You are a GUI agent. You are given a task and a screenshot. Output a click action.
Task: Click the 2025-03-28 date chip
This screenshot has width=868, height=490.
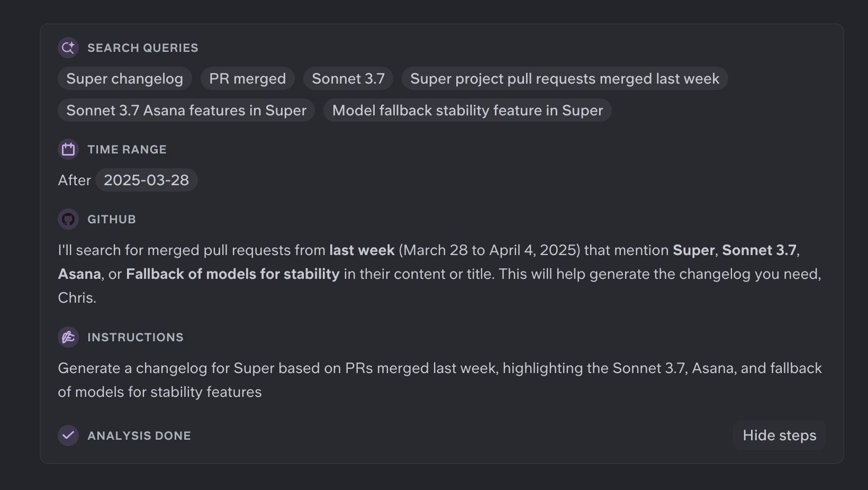coord(146,180)
